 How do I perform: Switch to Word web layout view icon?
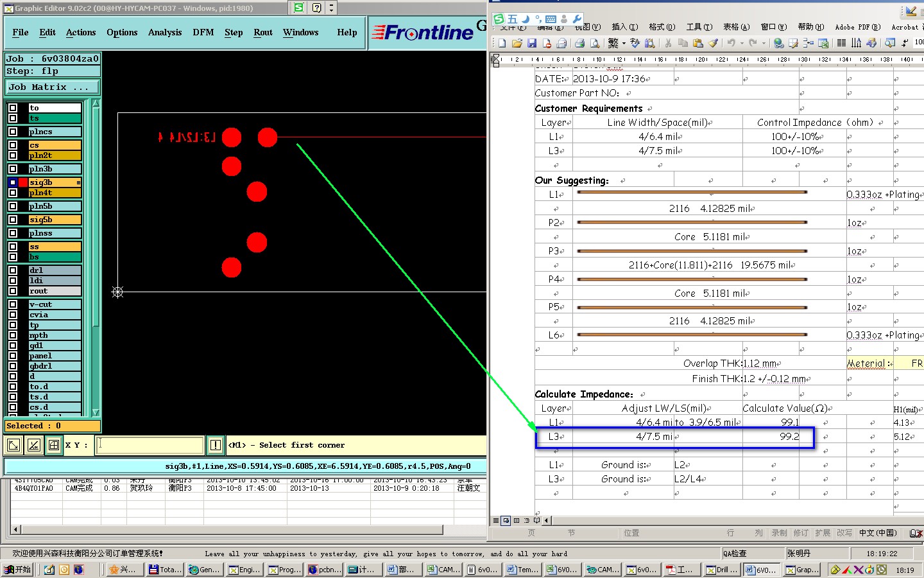[x=506, y=520]
